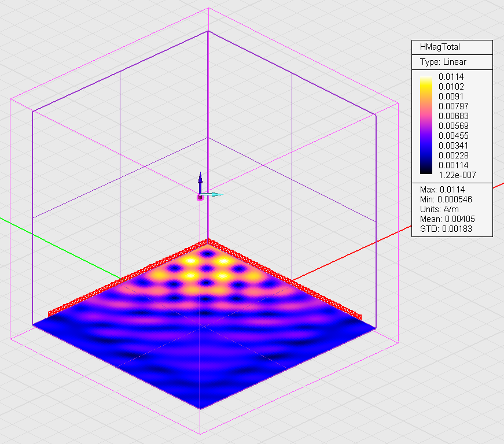This screenshot has width=504, height=444.
Task: Click the 0.0114 top scale value
Action: (451, 77)
